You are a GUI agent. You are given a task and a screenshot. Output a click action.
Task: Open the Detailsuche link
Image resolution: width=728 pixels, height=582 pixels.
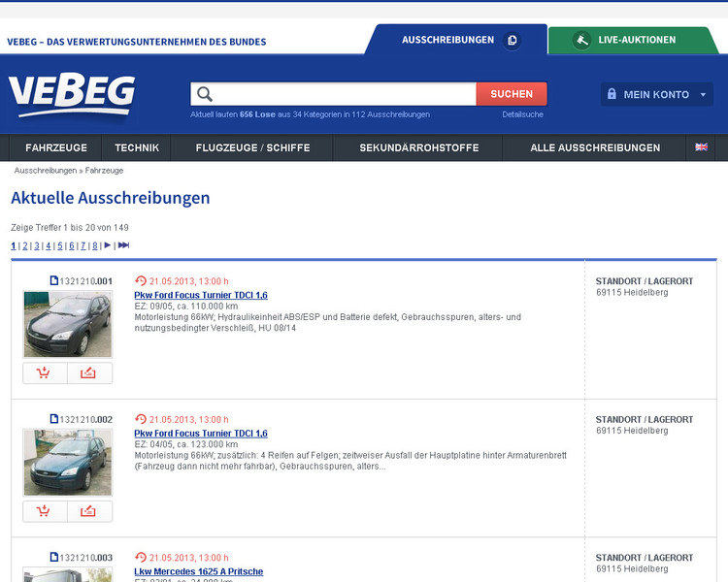pyautogui.click(x=522, y=114)
